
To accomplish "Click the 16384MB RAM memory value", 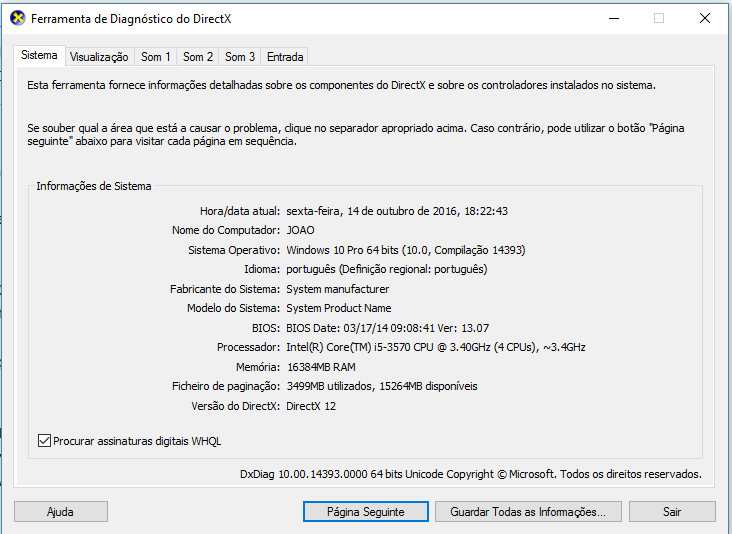I will point(320,367).
